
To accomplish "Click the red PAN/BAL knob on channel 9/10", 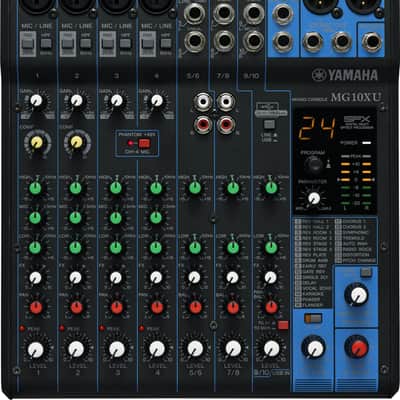I will pos(271,308).
